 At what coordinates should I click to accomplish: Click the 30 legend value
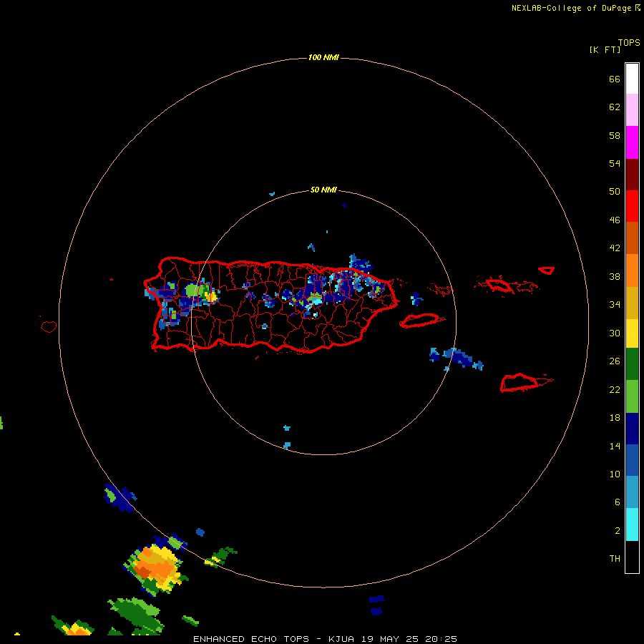[x=615, y=333]
